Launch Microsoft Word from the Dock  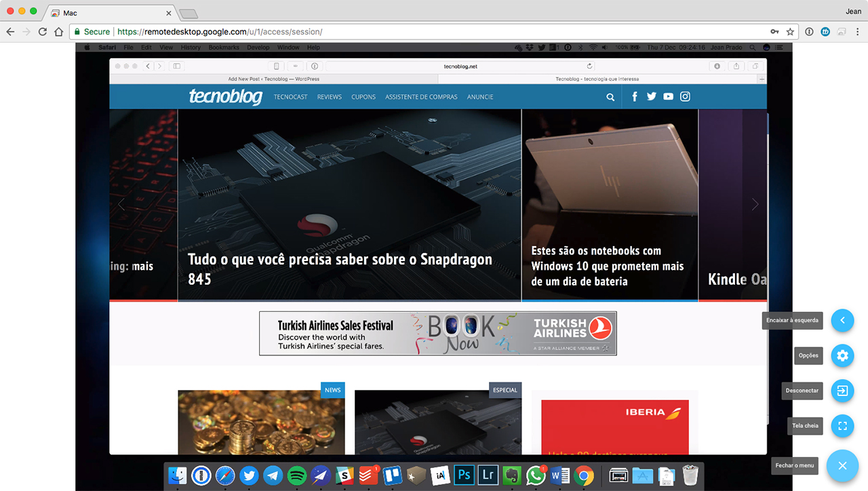(x=559, y=476)
